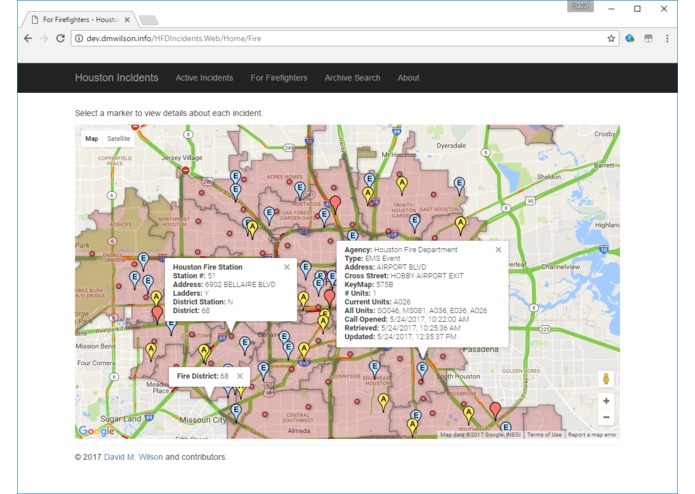Click the 'All Units' list line

[416, 311]
